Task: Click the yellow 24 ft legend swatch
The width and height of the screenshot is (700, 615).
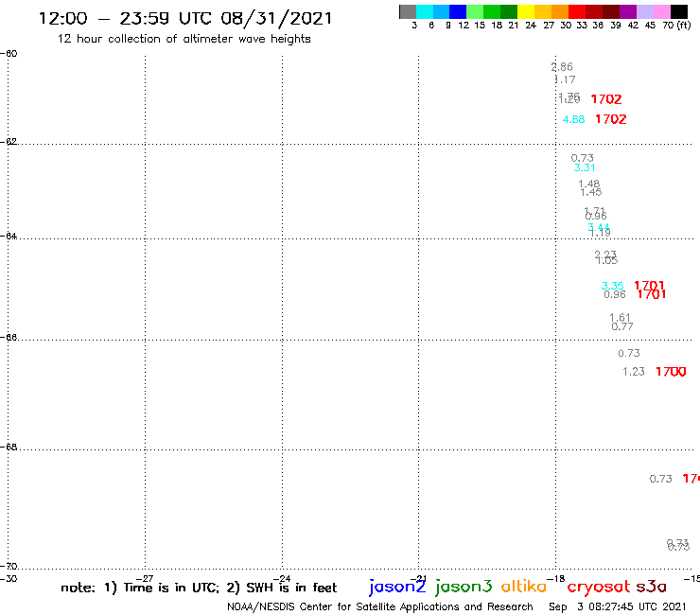Action: 526,11
